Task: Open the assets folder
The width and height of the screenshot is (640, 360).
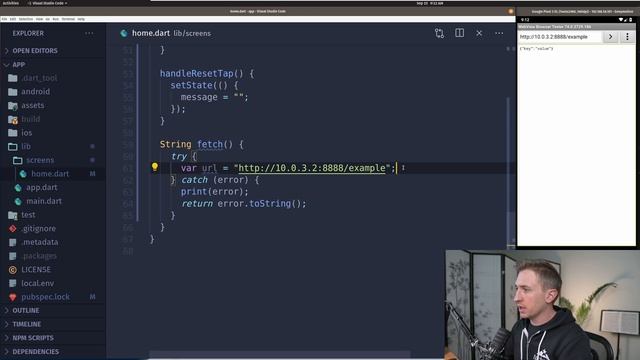Action: 53,105
